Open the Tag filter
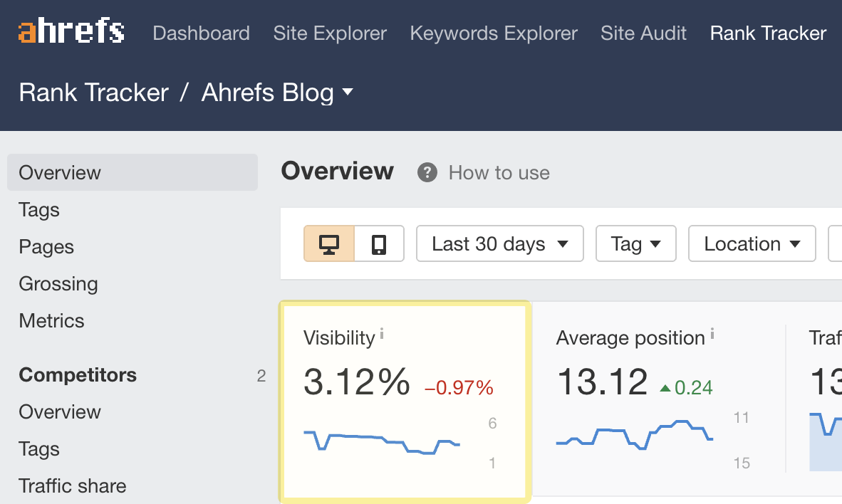The height and width of the screenshot is (504, 842). pyautogui.click(x=635, y=243)
